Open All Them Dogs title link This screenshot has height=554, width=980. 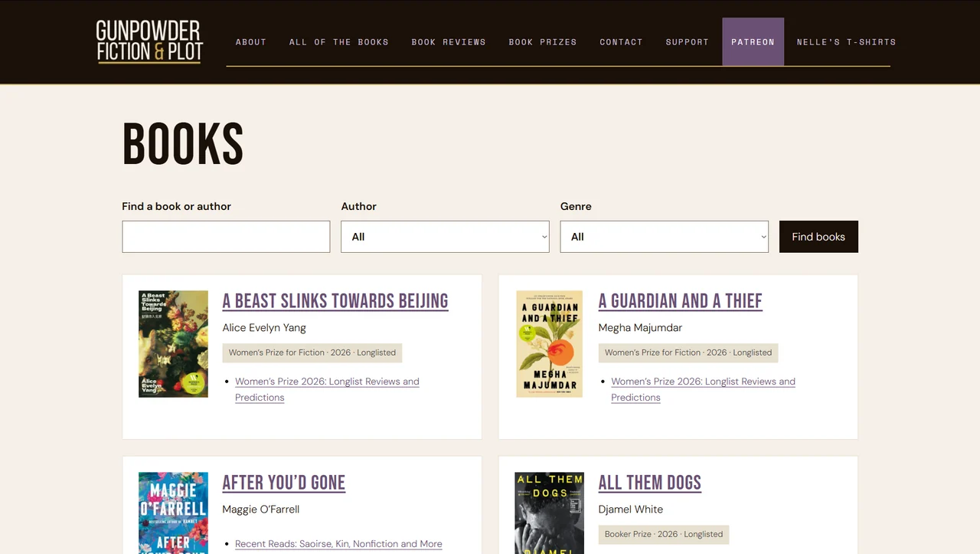click(650, 483)
